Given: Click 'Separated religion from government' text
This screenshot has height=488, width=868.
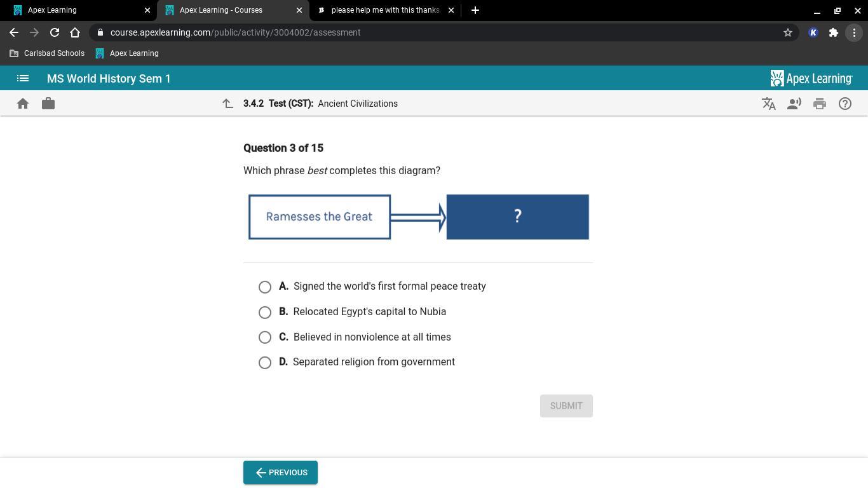Looking at the screenshot, I should (x=374, y=362).
